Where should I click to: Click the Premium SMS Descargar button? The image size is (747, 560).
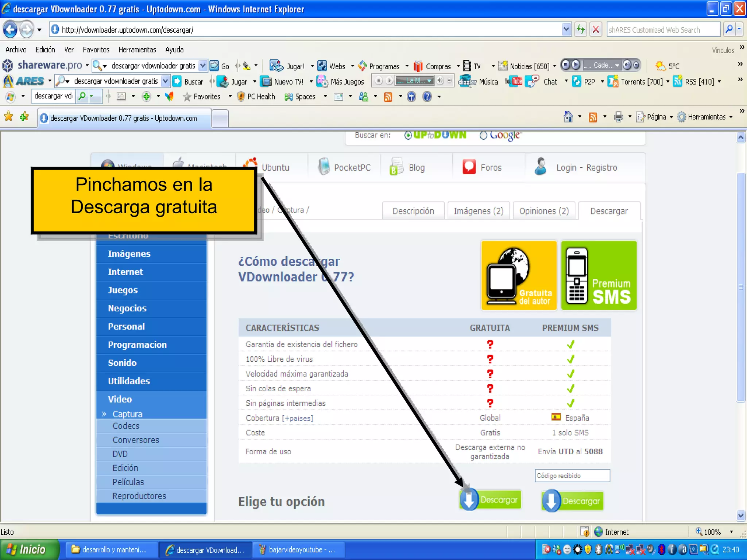[x=573, y=501]
